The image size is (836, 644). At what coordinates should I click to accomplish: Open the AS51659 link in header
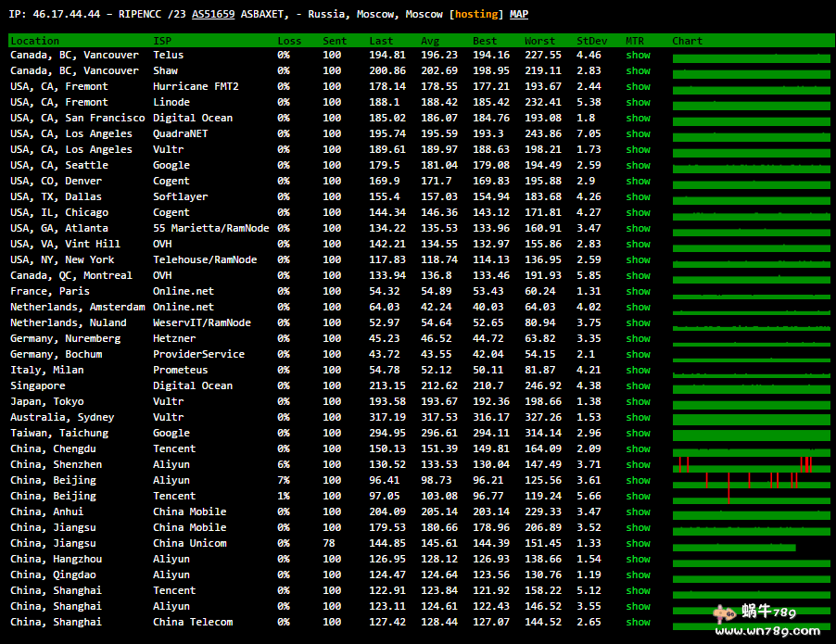click(212, 15)
